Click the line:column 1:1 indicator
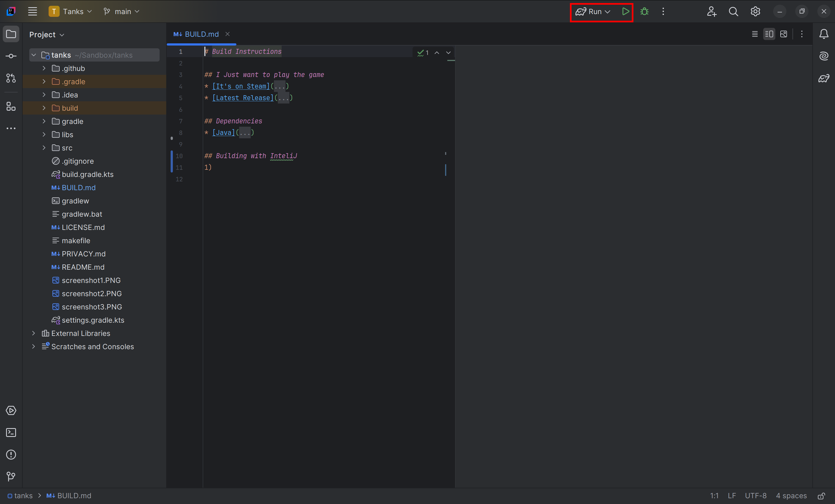The width and height of the screenshot is (835, 504). [714, 496]
